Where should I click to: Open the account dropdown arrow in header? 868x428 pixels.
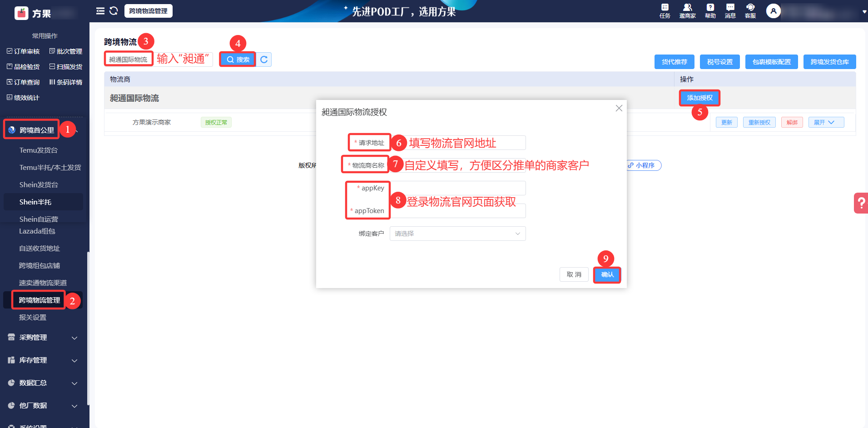(x=864, y=12)
